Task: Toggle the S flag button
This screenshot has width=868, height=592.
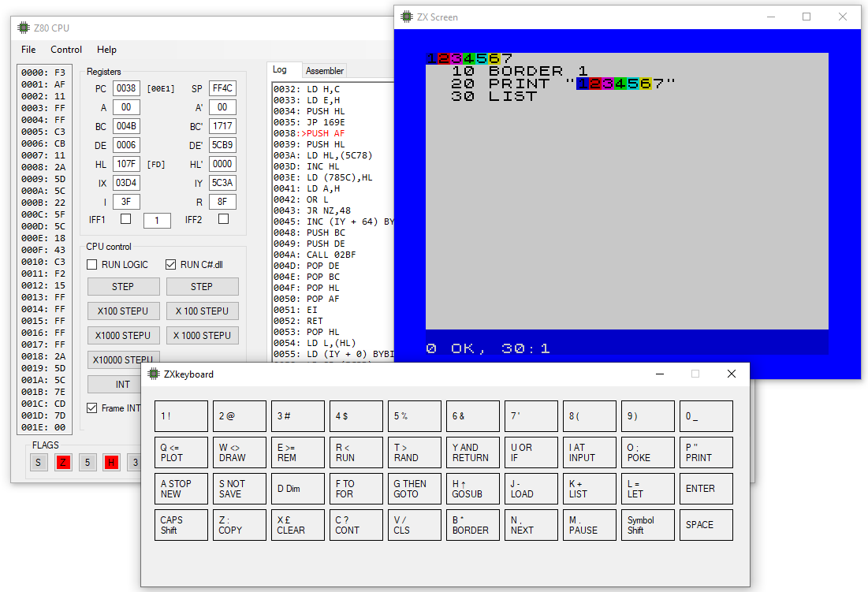Action: coord(38,463)
